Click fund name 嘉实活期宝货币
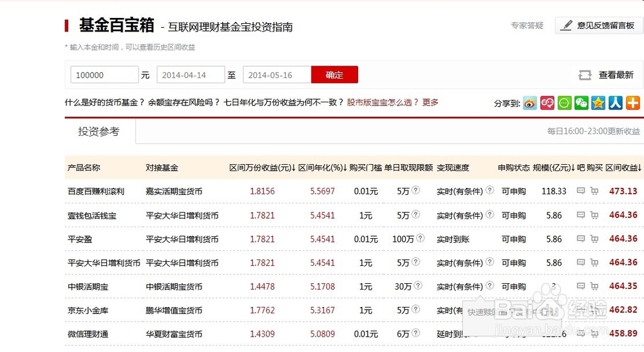Image resolution: width=644 pixels, height=352 pixels. (174, 192)
